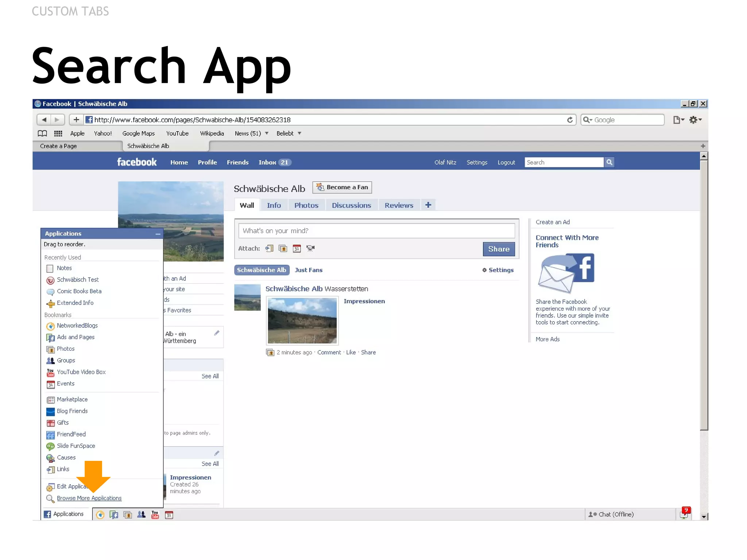
Task: Click the browser forward arrow button
Action: pyautogui.click(x=57, y=120)
